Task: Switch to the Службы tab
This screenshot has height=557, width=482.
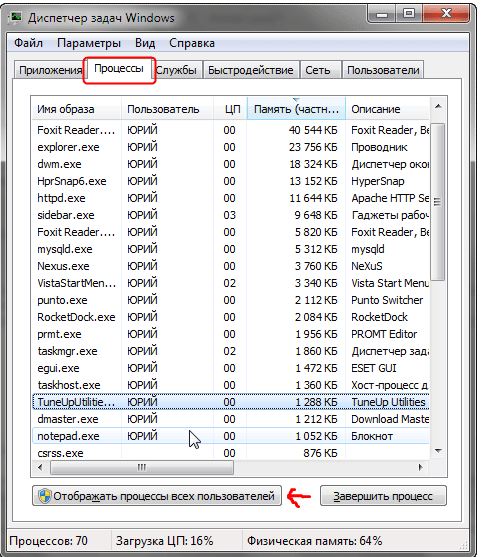Action: tap(177, 70)
